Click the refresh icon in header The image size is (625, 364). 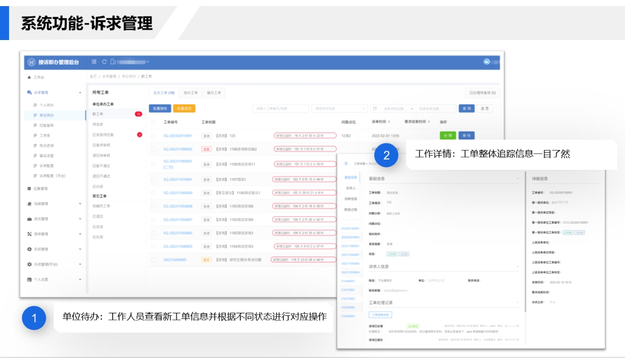click(105, 62)
